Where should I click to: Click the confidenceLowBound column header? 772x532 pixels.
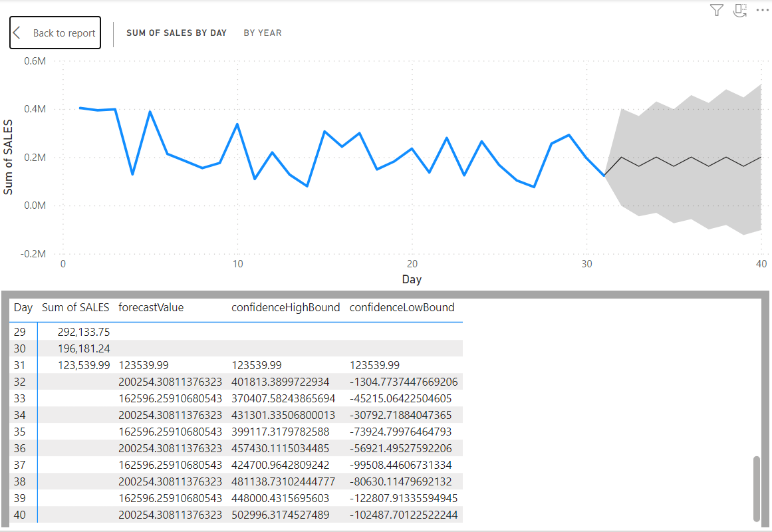point(402,307)
